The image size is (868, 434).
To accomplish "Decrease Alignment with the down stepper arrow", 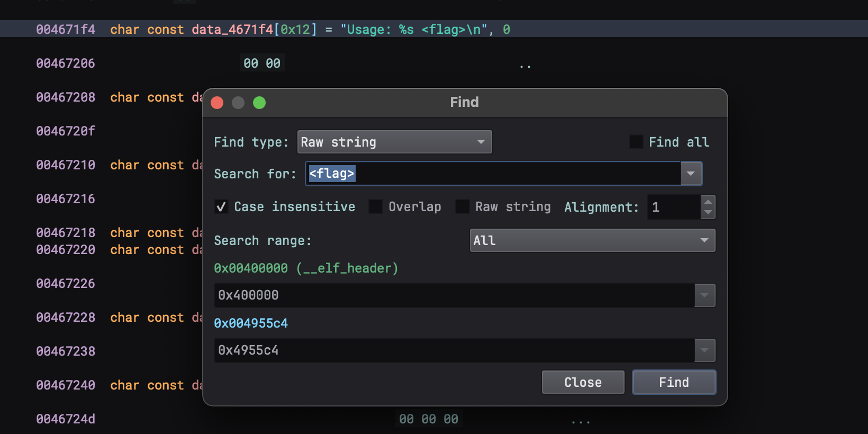I will point(708,213).
